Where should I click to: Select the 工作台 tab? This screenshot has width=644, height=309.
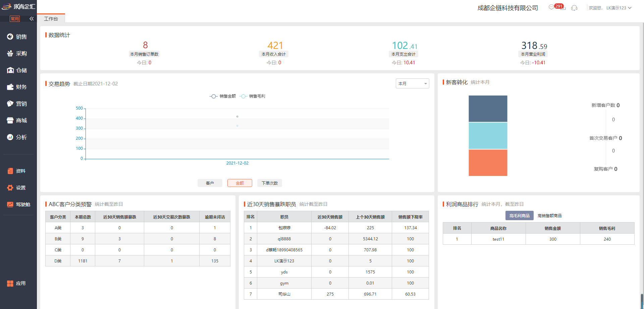pos(51,19)
